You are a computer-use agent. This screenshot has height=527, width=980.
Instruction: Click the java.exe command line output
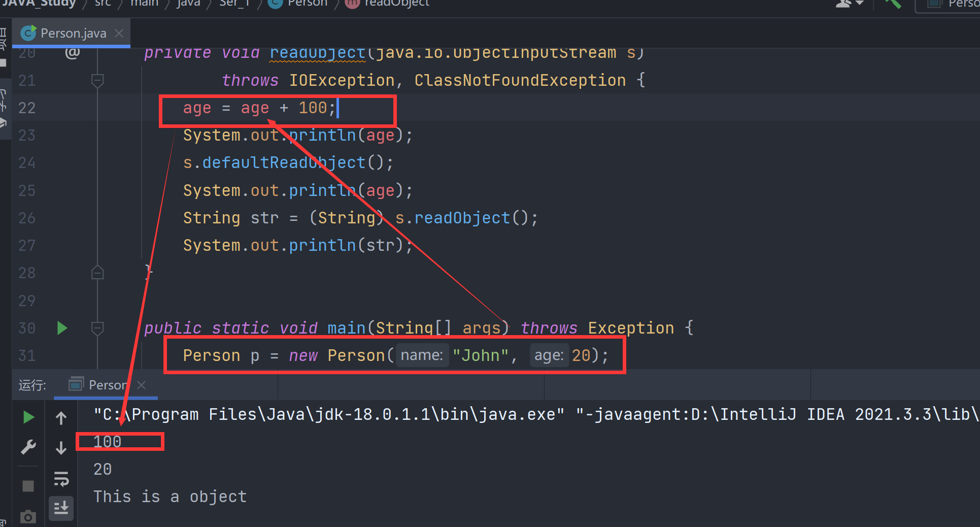(329, 414)
